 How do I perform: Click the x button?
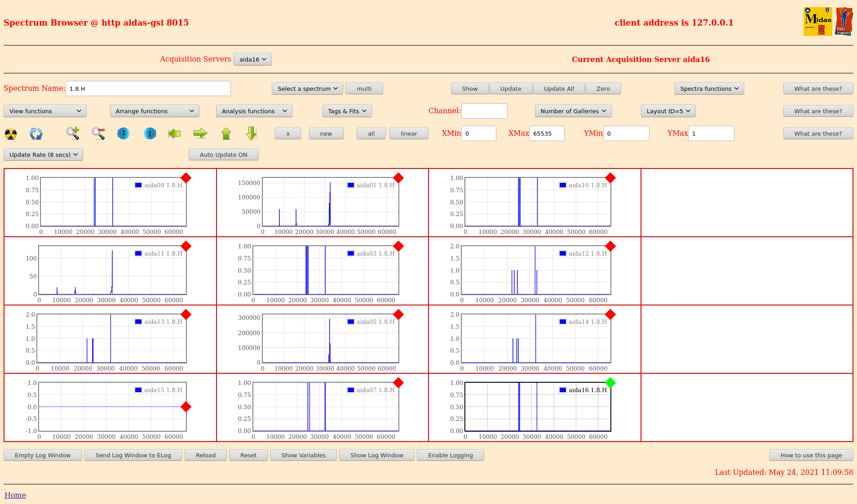288,133
